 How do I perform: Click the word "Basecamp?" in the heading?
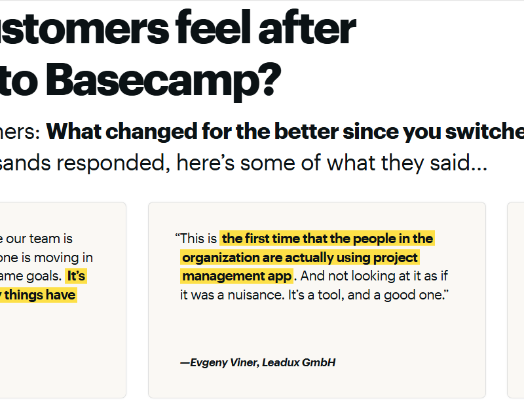pyautogui.click(x=164, y=80)
